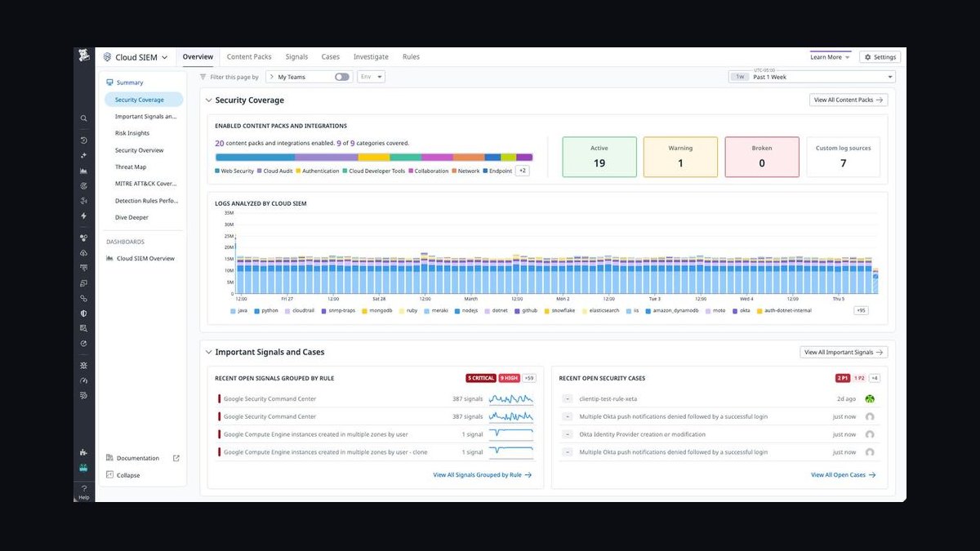This screenshot has height=551, width=980.
Task: Open the three-circles services icon in left rail
Action: (83, 238)
